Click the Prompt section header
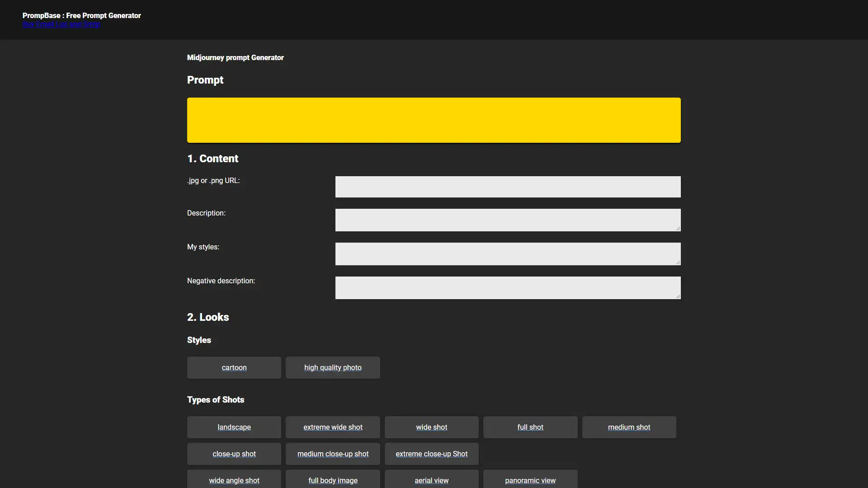 click(206, 80)
